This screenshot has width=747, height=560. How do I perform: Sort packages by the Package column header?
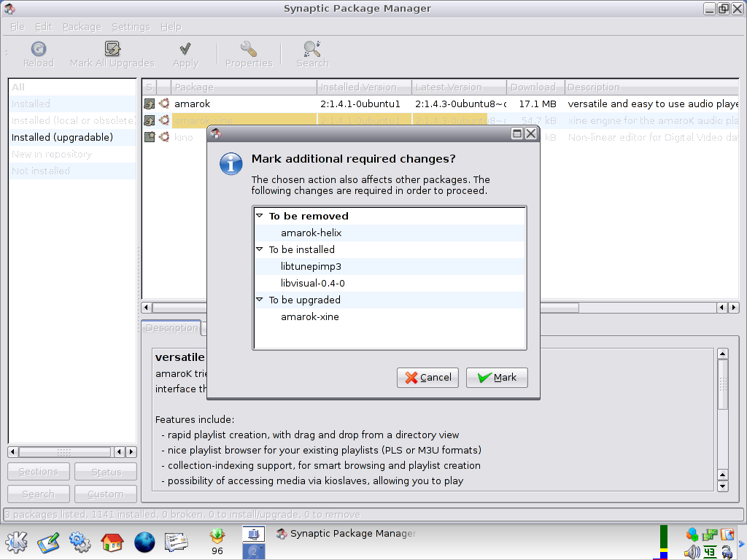(x=244, y=87)
